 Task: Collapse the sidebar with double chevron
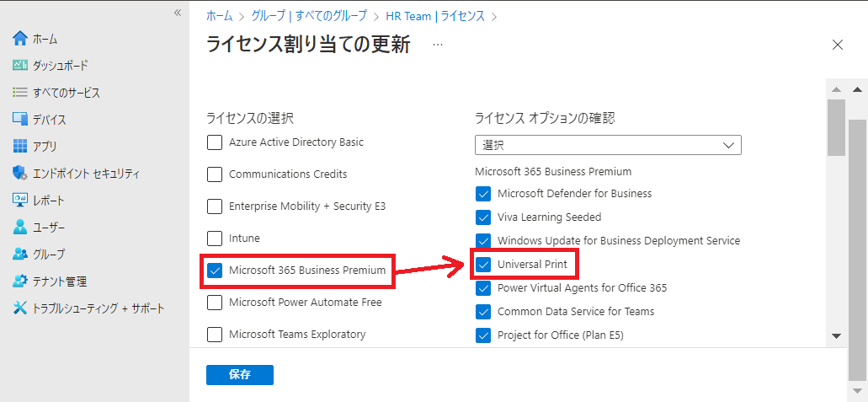[178, 12]
